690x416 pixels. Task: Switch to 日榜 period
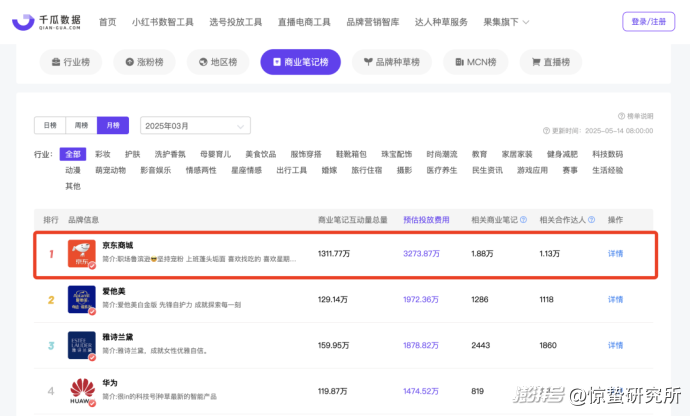50,125
